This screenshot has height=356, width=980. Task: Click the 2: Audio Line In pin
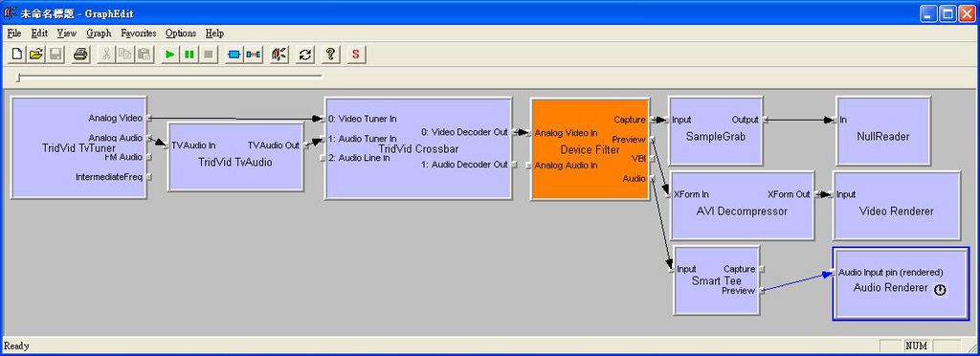pyautogui.click(x=323, y=158)
